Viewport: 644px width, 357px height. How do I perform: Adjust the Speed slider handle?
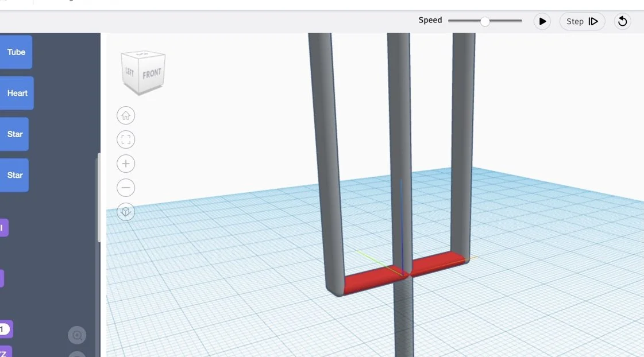[485, 21]
